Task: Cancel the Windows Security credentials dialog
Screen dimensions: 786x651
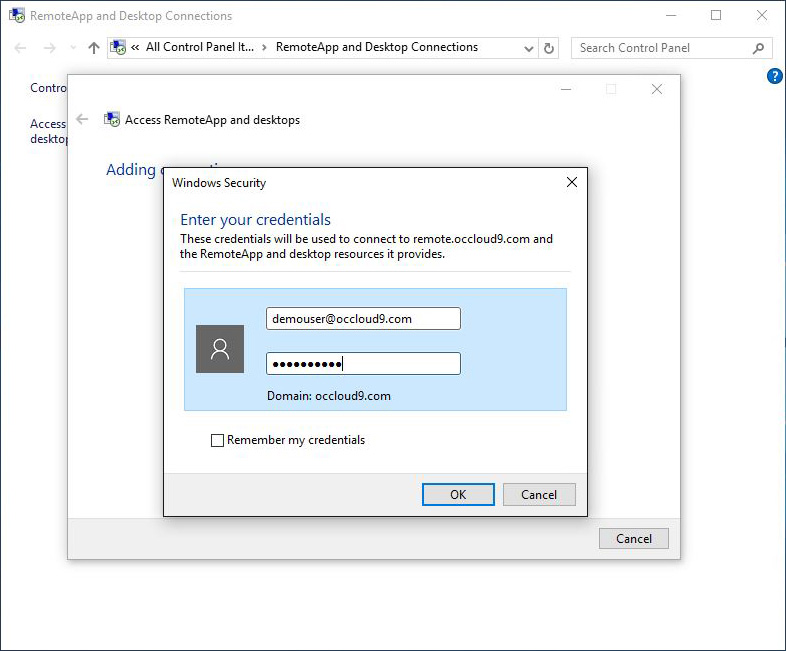Action: coord(539,495)
